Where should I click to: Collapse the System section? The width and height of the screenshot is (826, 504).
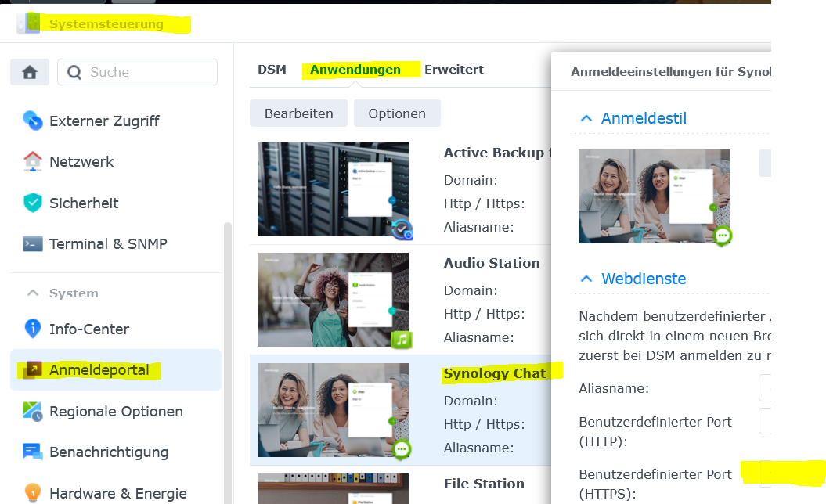(x=33, y=293)
